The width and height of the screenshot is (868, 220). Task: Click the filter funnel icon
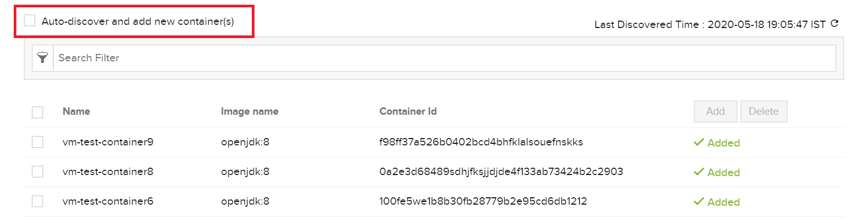point(43,58)
